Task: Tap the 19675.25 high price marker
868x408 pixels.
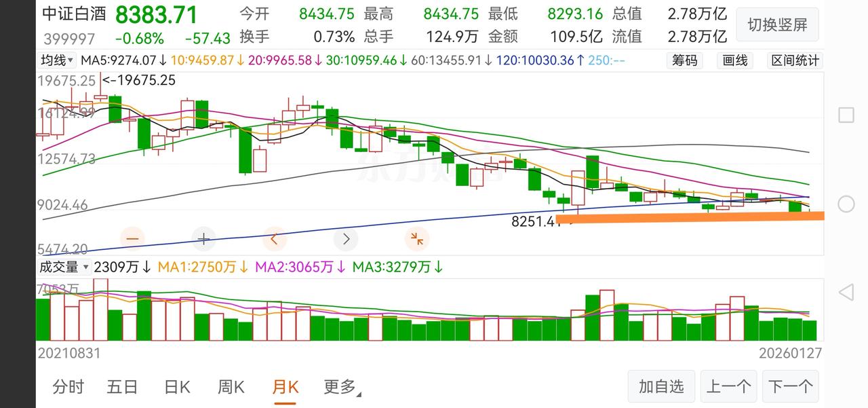Action: click(x=139, y=80)
